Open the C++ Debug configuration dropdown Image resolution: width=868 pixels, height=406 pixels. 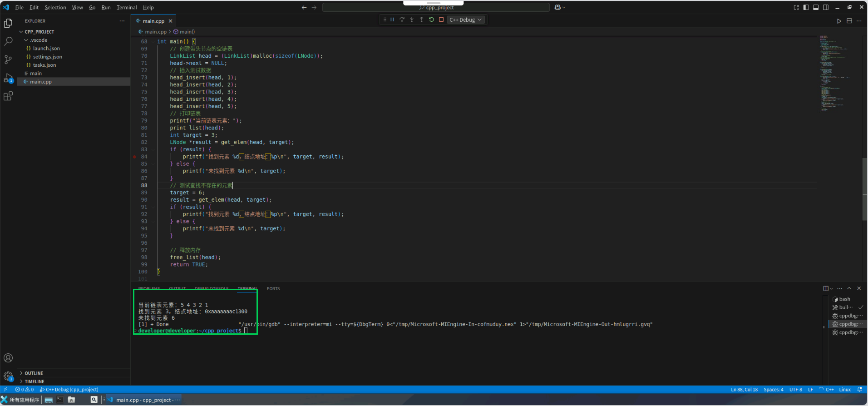point(466,20)
